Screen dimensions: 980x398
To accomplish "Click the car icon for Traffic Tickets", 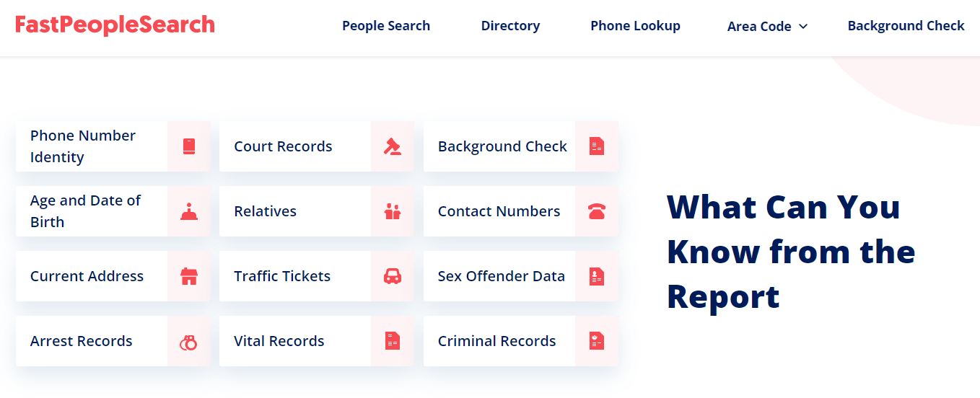I will point(393,276).
